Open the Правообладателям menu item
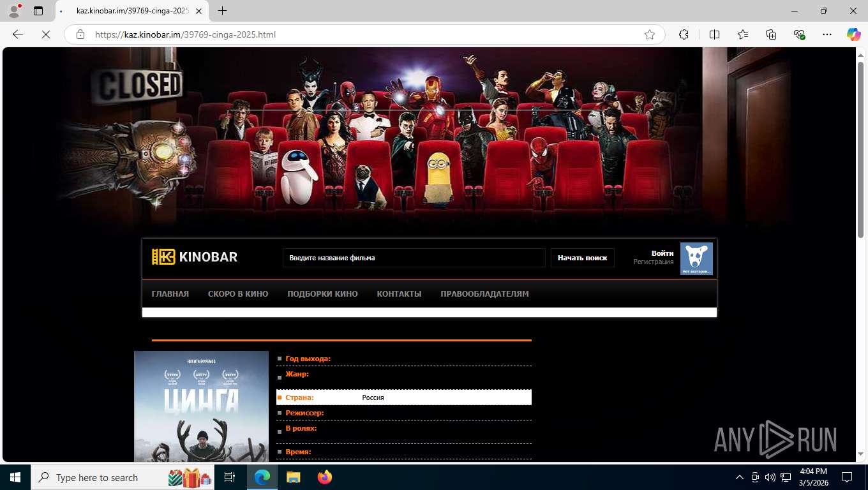The image size is (868, 490). 484,294
